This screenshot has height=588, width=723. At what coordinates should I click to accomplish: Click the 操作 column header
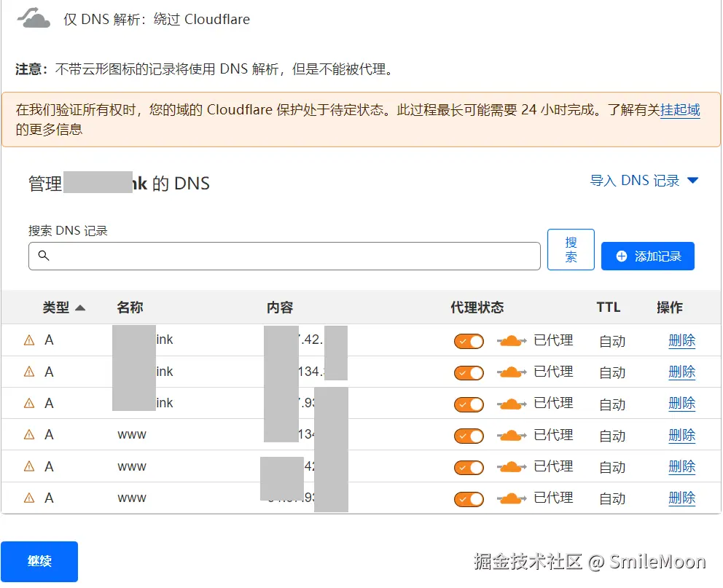coord(670,307)
